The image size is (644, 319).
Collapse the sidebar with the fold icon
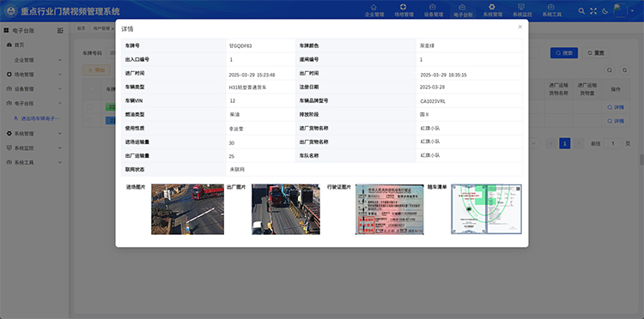click(x=60, y=30)
